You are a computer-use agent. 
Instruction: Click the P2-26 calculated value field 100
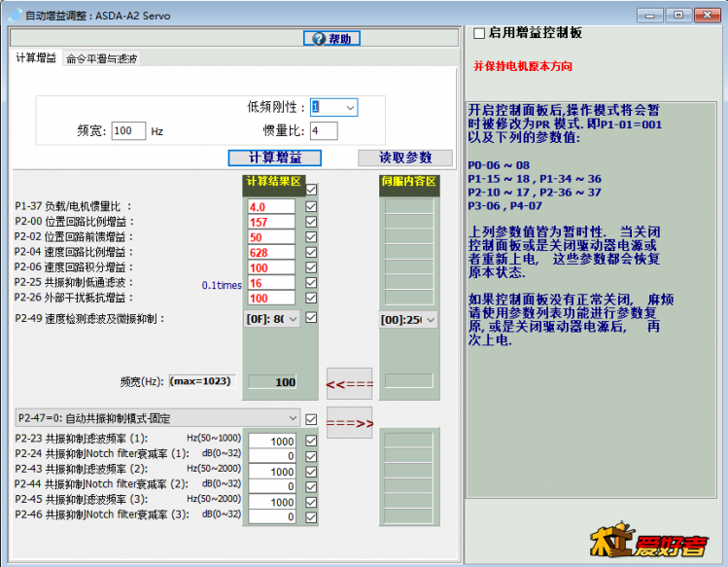click(271, 298)
